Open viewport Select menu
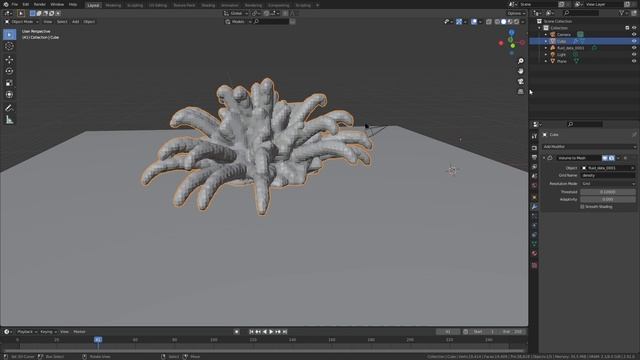The height and width of the screenshot is (360, 640). (62, 22)
